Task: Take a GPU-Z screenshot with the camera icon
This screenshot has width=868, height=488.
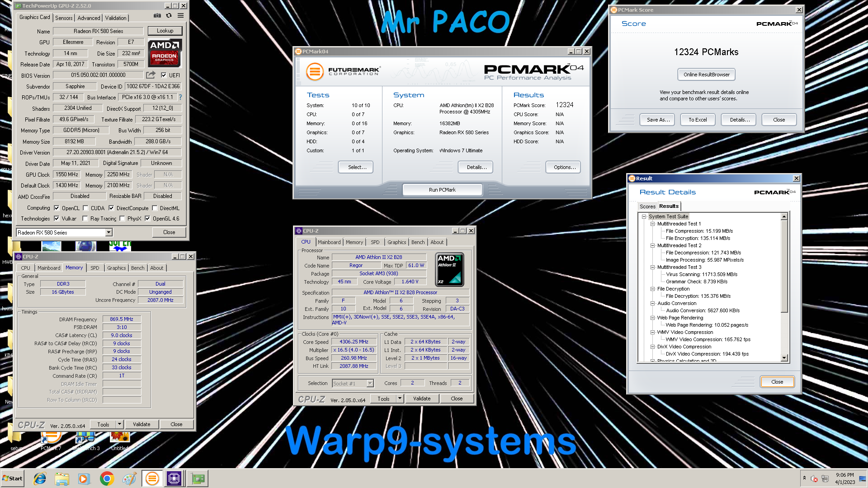Action: click(x=157, y=15)
